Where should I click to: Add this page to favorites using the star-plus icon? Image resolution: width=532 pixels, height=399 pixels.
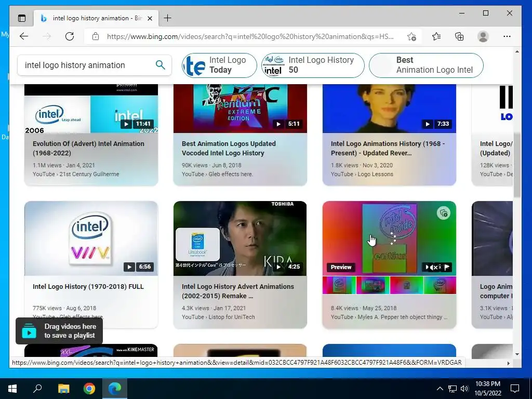click(411, 36)
